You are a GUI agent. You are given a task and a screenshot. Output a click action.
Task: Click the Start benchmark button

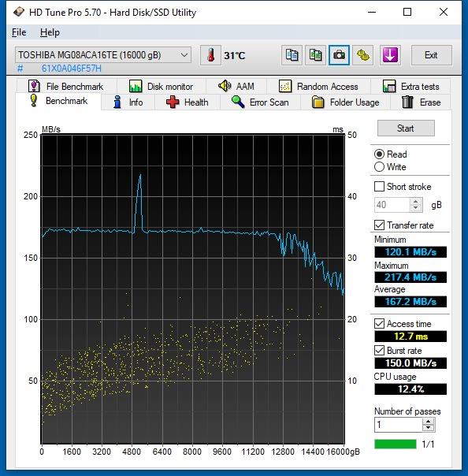tap(406, 128)
